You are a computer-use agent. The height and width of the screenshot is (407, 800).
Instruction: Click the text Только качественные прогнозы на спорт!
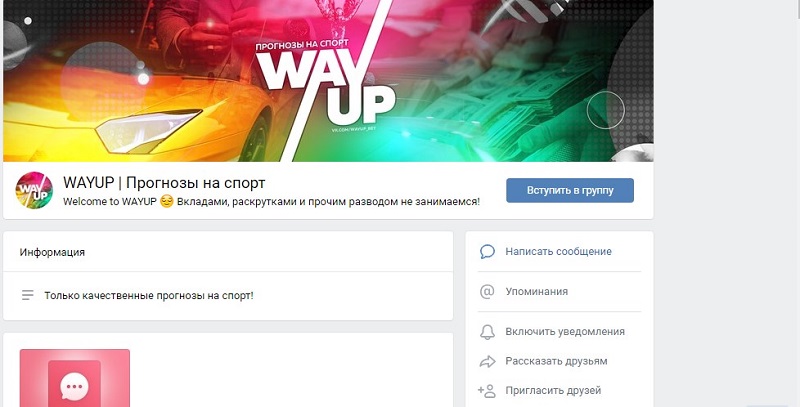click(149, 295)
